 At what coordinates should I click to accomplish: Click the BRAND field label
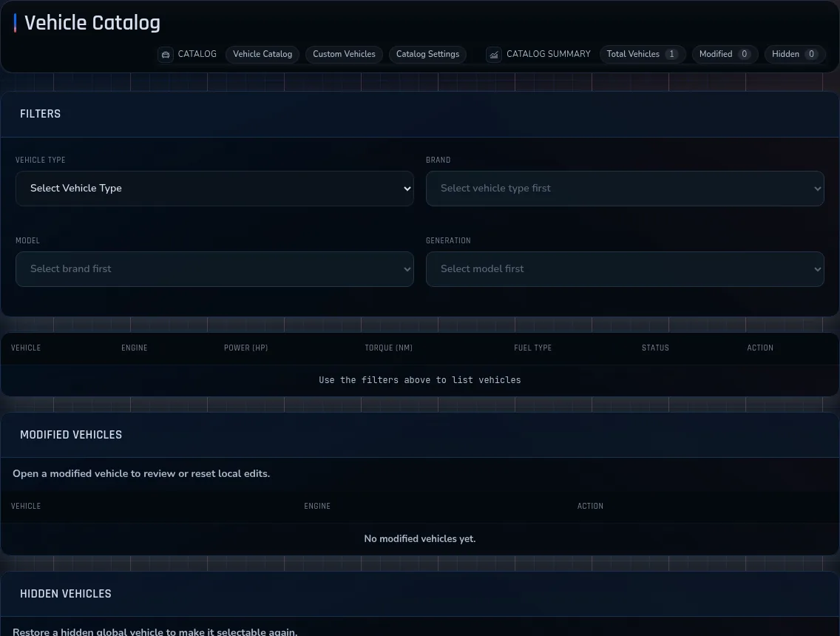(438, 160)
